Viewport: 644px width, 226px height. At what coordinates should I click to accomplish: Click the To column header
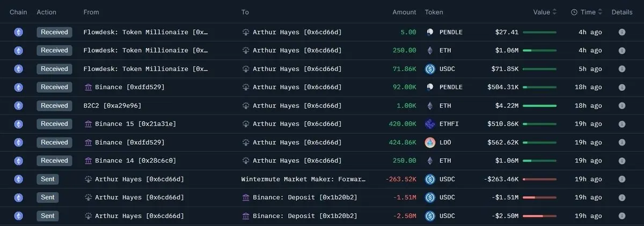click(245, 12)
